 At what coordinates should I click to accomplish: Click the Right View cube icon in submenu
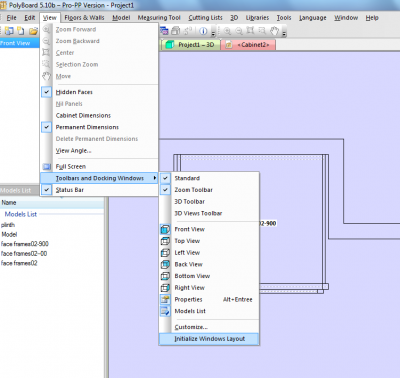pos(165,288)
